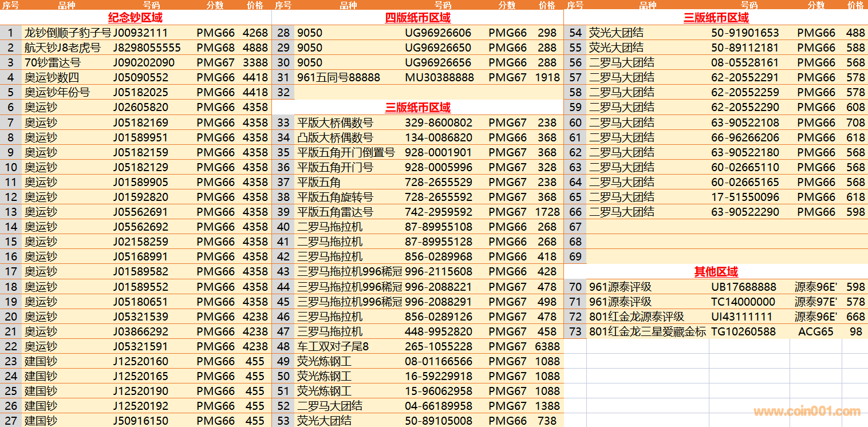Screen dimensions: 868x427
Task: Select the 平版五角雷达号 cell
Action: pyautogui.click(x=335, y=212)
